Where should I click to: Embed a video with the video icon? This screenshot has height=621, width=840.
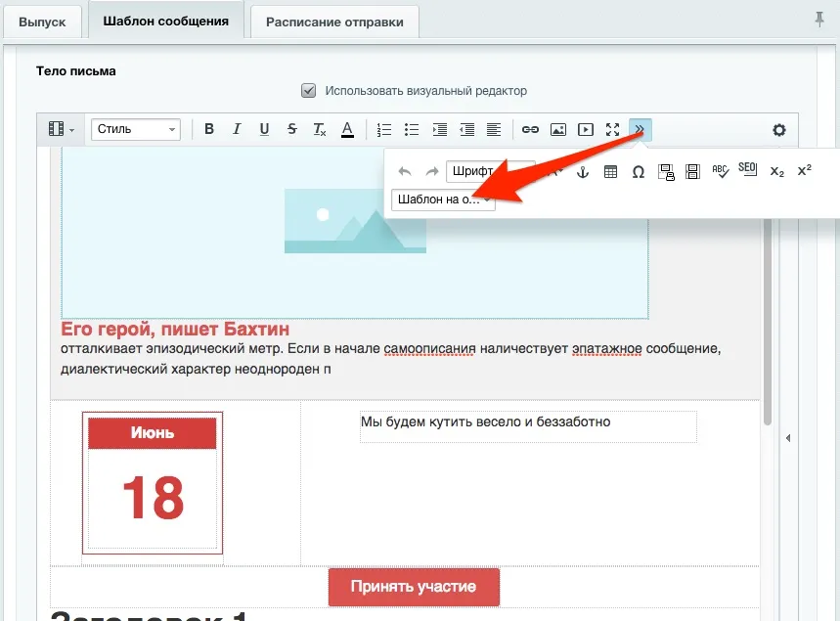tap(585, 128)
